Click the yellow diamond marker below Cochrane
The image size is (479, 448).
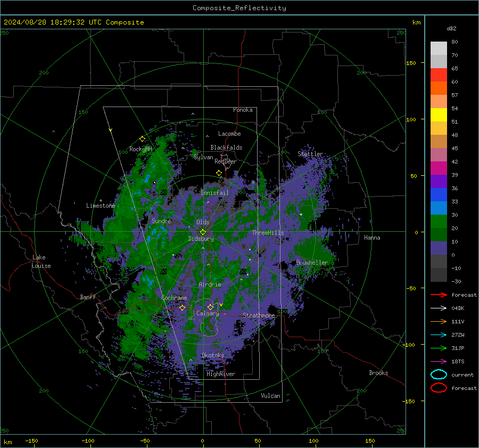click(x=182, y=308)
